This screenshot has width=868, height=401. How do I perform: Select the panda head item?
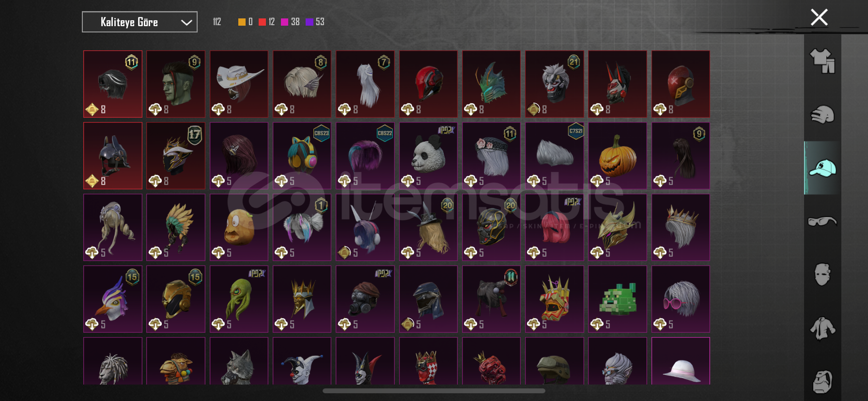coord(428,155)
